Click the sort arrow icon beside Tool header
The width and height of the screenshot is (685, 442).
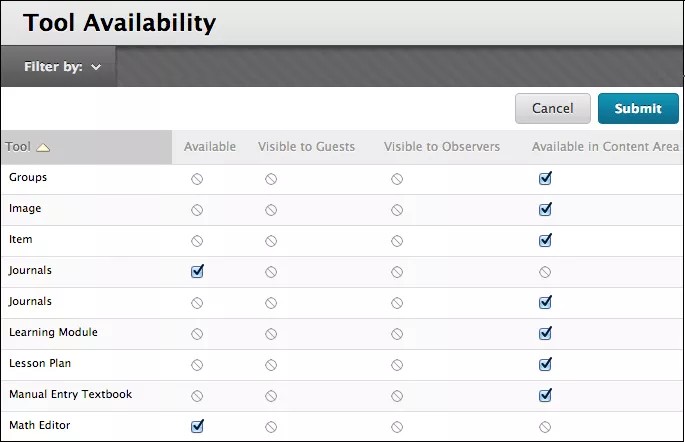[43, 148]
